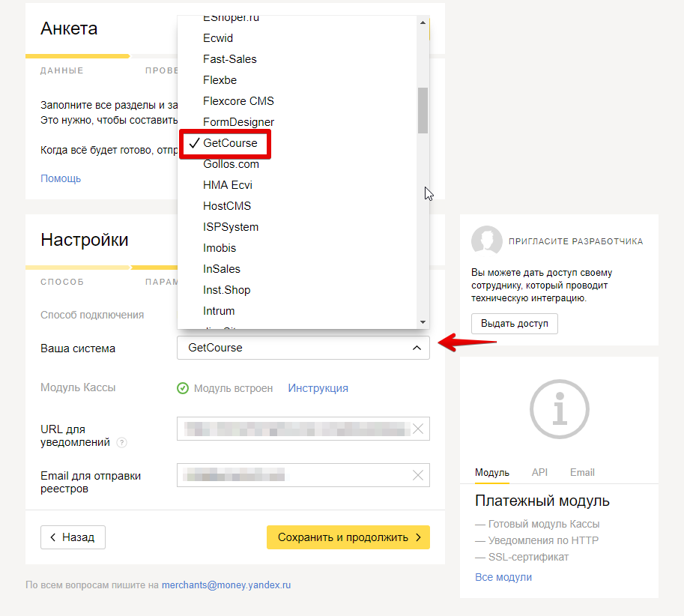Click the 'SSL-сертификат' text
This screenshot has width=684, height=616.
tap(529, 557)
